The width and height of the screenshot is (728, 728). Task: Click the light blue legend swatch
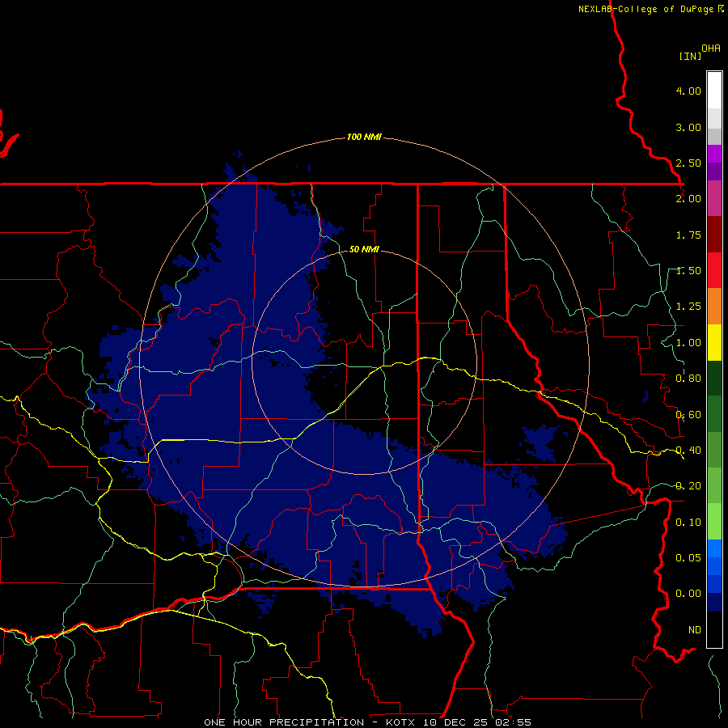tap(714, 548)
